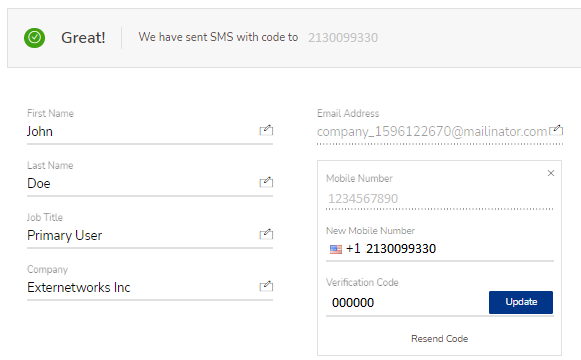The image size is (581, 360).
Task: Open the US flag country selector
Action: (336, 249)
